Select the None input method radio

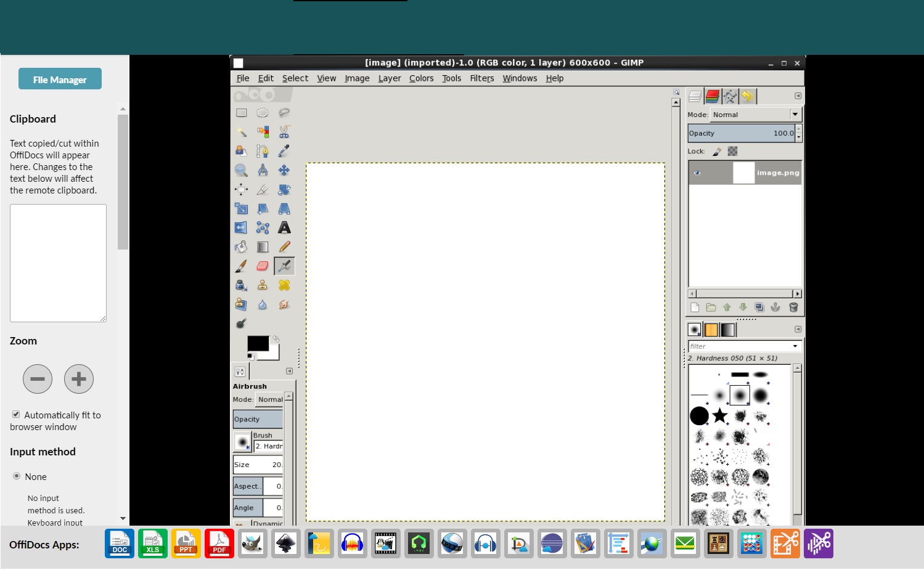[x=16, y=476]
